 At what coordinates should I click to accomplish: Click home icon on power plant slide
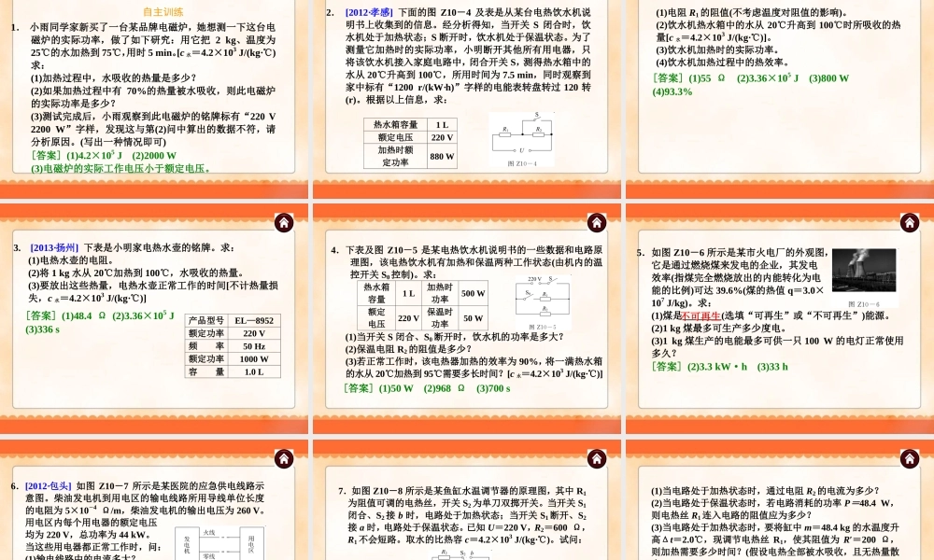pos(909,222)
